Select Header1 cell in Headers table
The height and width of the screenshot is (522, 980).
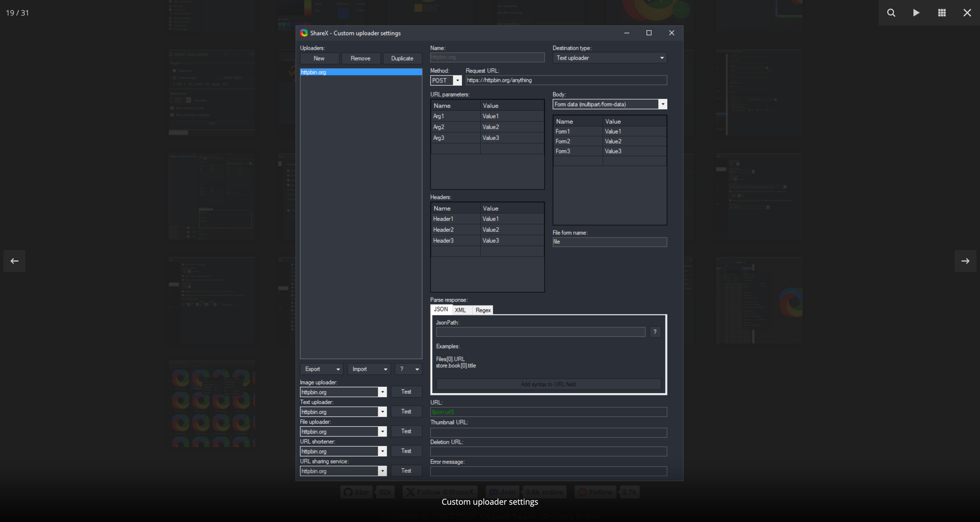[x=456, y=219]
